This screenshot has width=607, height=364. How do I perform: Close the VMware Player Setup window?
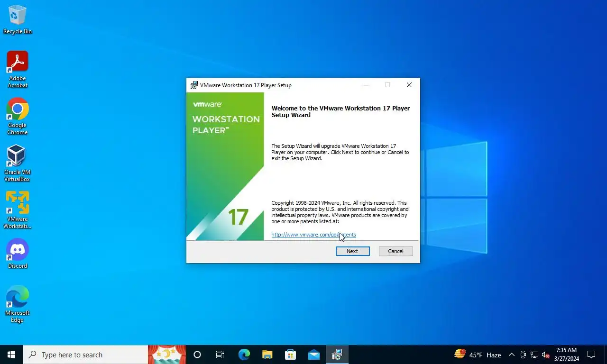(409, 85)
